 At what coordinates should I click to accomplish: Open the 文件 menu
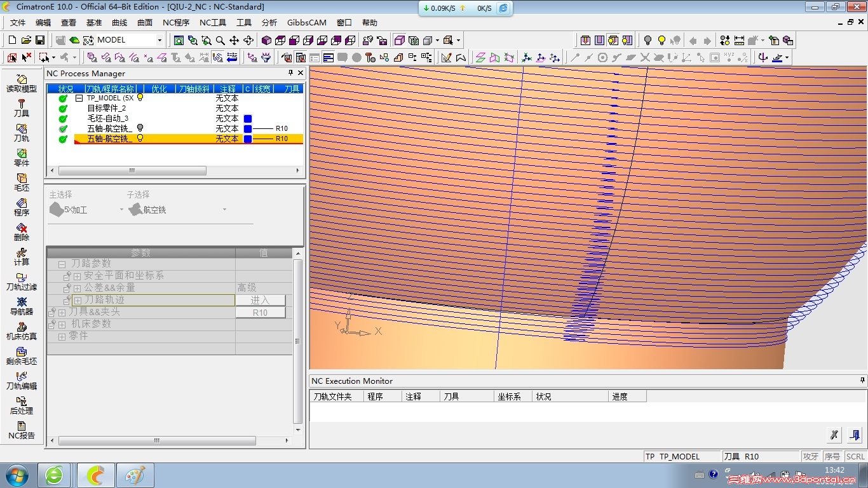pos(18,22)
